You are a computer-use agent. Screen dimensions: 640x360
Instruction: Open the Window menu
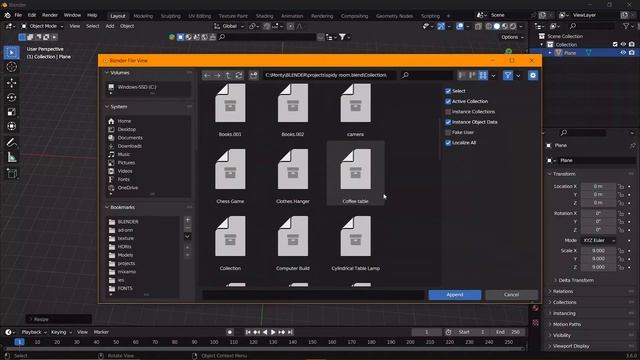tap(72, 15)
